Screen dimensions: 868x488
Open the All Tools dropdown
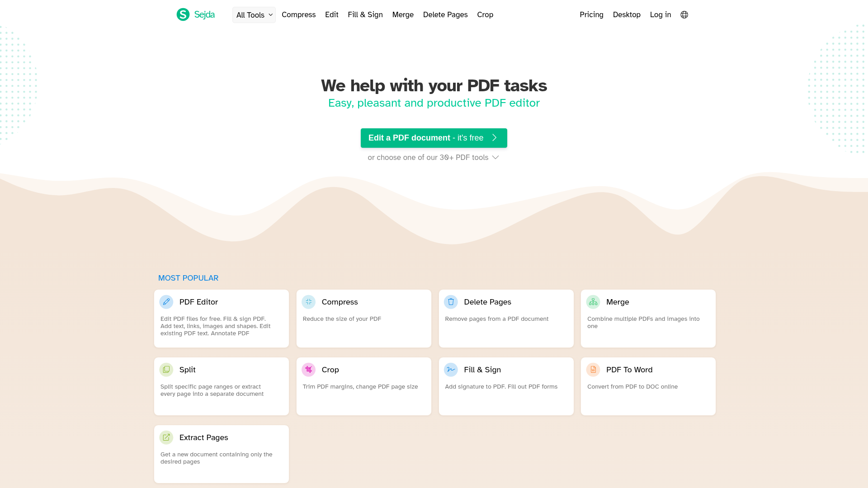(254, 15)
